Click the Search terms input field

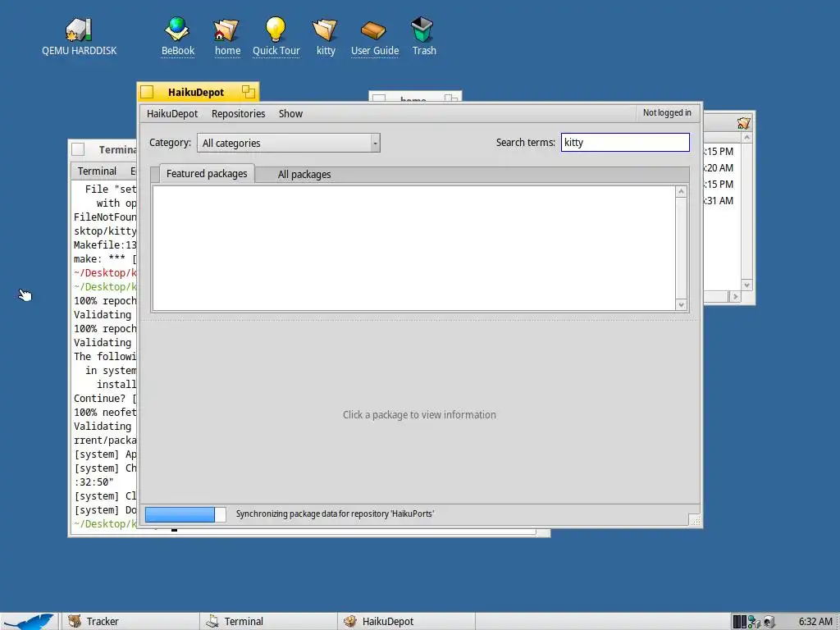pos(625,143)
